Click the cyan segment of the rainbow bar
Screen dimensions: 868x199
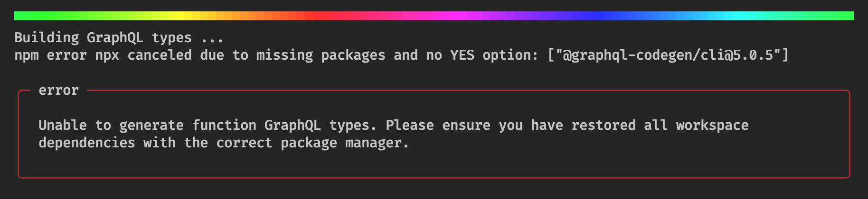(731, 16)
